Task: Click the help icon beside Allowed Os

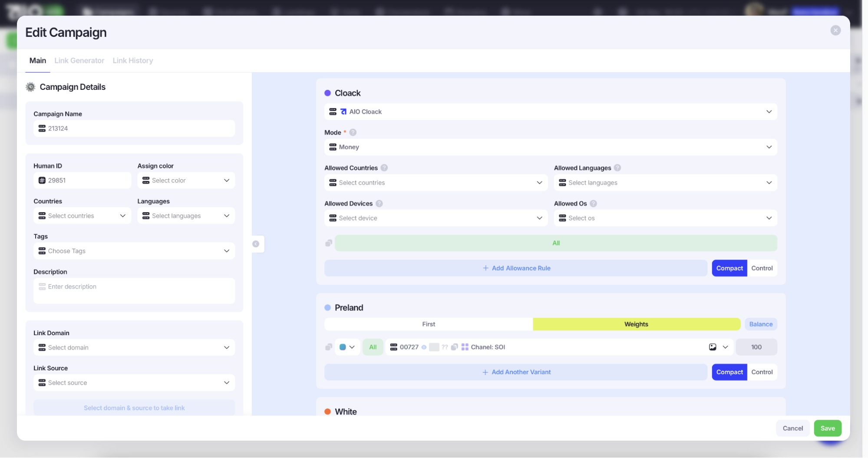Action: [x=594, y=204]
